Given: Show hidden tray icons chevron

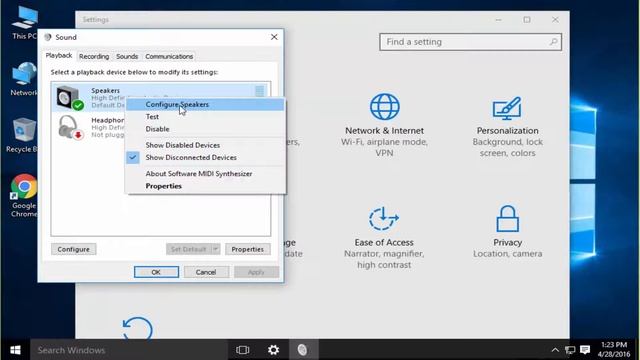Looking at the screenshot, I should point(555,350).
